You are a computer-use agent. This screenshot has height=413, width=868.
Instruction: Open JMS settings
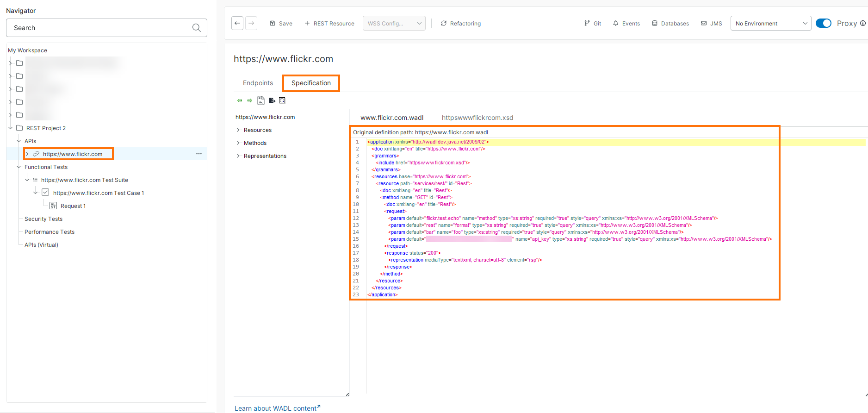(x=712, y=23)
